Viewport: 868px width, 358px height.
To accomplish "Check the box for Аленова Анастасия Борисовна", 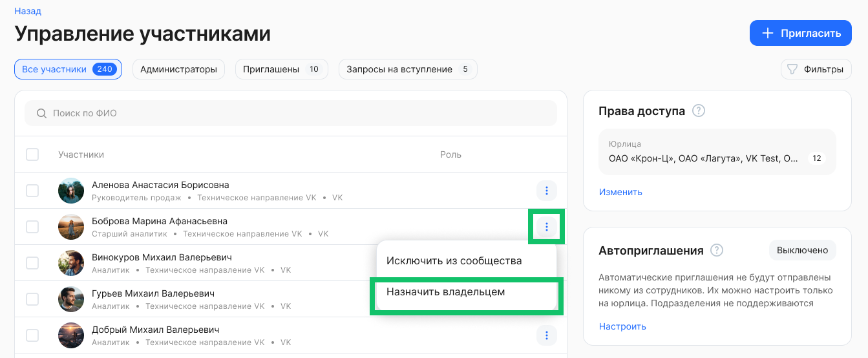I will pyautogui.click(x=32, y=191).
